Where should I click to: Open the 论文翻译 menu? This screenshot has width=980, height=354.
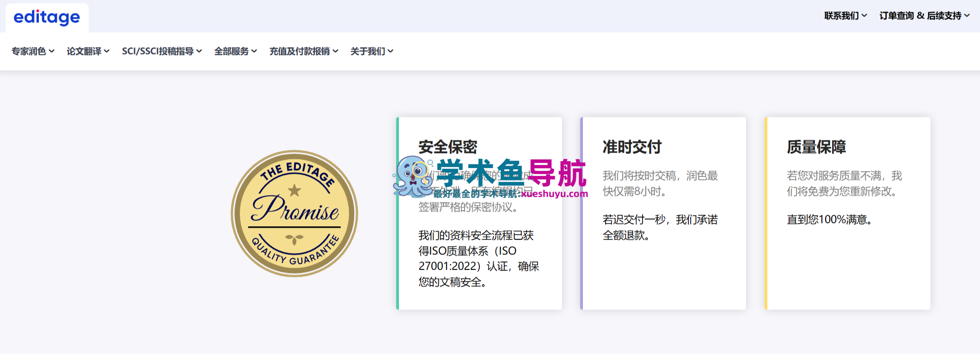click(x=88, y=51)
